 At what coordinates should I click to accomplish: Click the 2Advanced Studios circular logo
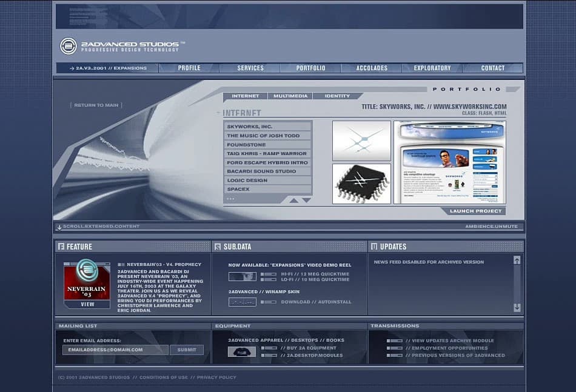(69, 46)
